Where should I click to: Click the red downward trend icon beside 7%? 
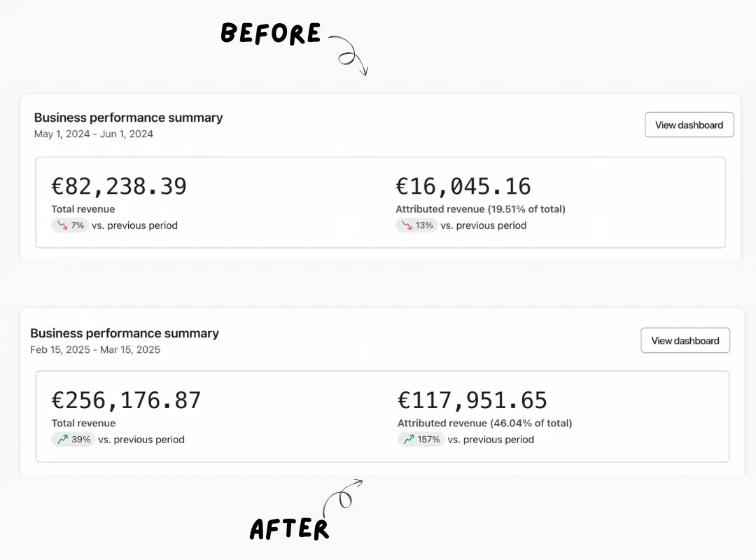coord(62,225)
